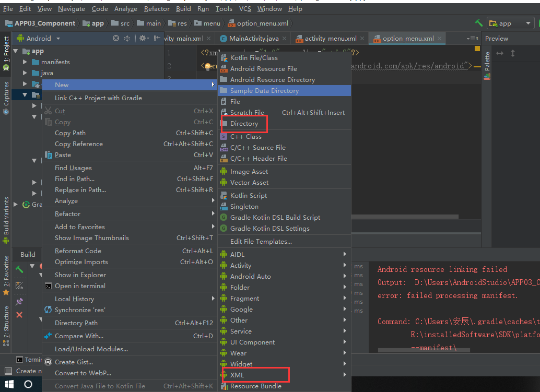Open the app run configuration dropdown
The width and height of the screenshot is (540, 392).
(x=509, y=23)
